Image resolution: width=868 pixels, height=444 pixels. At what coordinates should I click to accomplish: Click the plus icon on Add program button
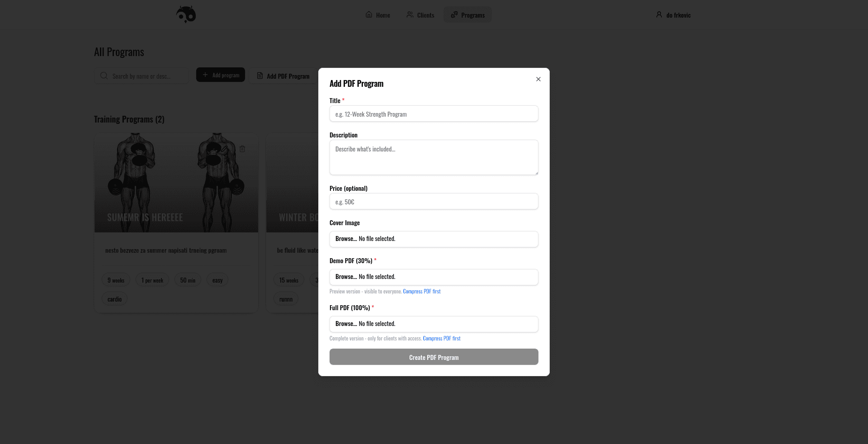click(206, 75)
